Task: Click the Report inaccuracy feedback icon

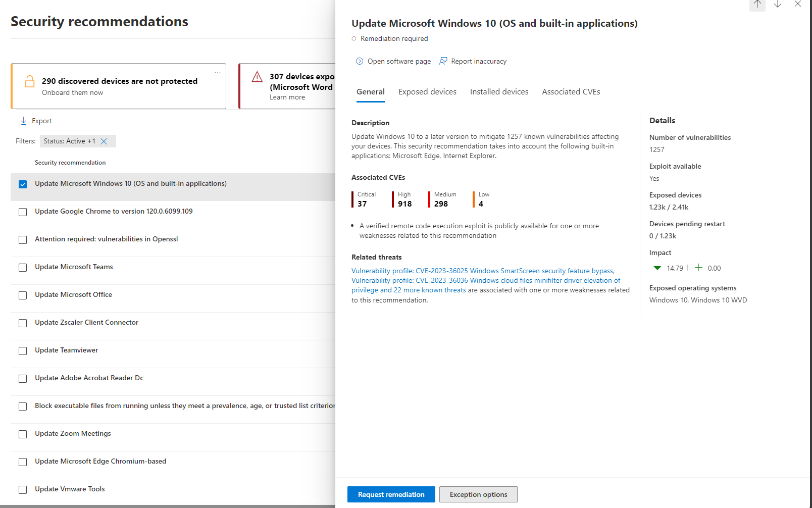Action: tap(443, 61)
